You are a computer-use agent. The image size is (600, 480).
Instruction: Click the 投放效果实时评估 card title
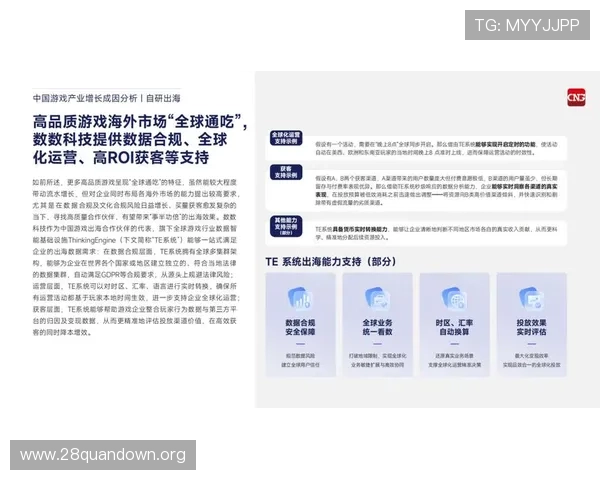[x=531, y=327]
